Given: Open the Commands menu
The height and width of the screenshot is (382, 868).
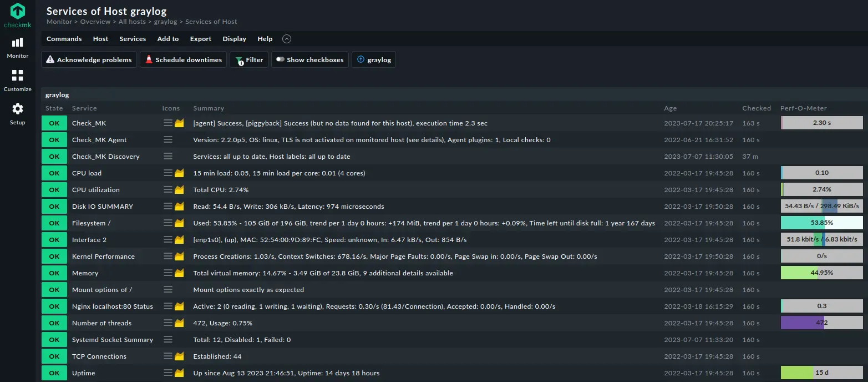Looking at the screenshot, I should click(x=64, y=39).
